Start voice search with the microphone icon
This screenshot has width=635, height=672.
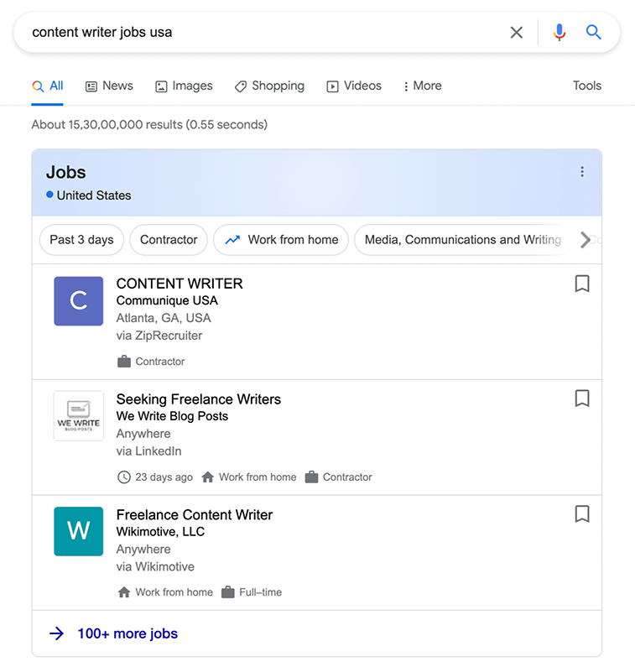(x=560, y=33)
